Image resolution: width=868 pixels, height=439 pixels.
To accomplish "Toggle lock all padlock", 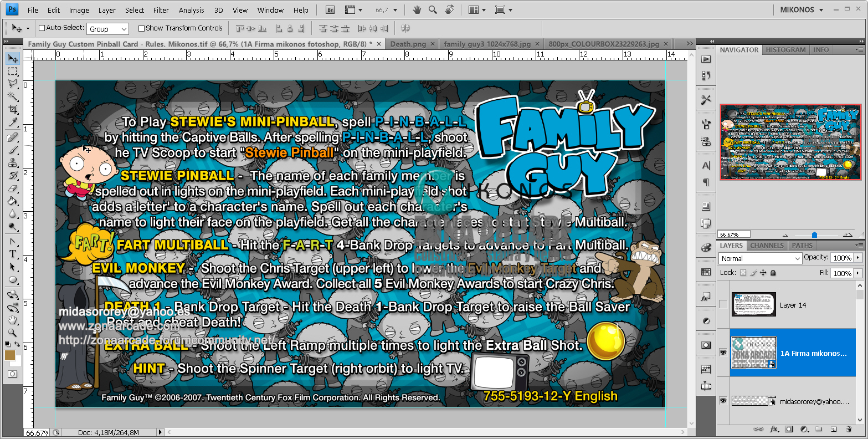I will [773, 273].
